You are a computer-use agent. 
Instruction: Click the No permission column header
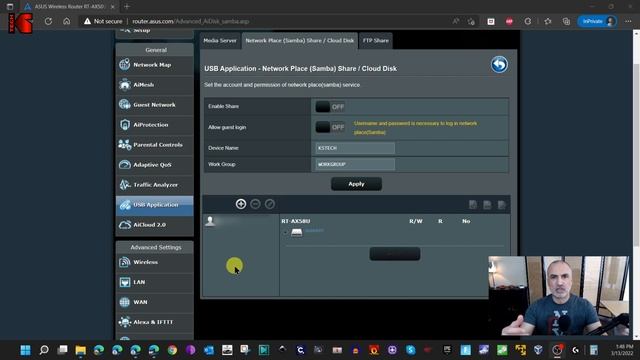coord(466,221)
